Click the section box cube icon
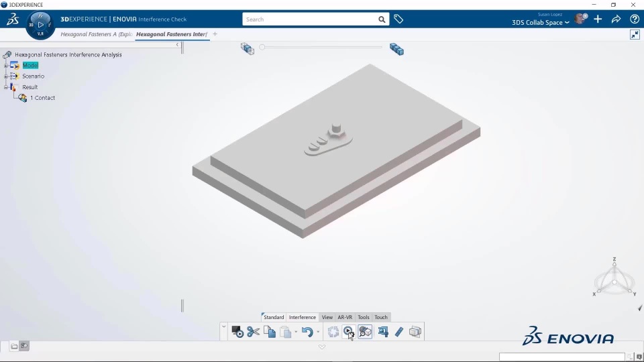 click(415, 332)
